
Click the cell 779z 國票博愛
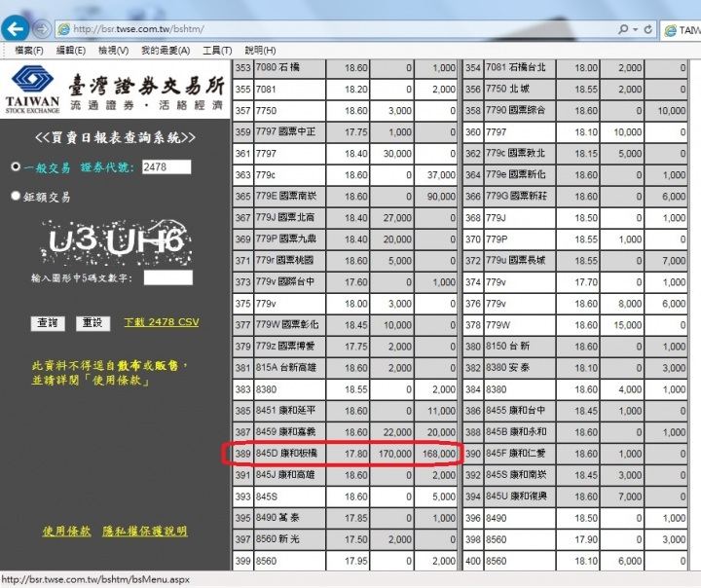290,347
